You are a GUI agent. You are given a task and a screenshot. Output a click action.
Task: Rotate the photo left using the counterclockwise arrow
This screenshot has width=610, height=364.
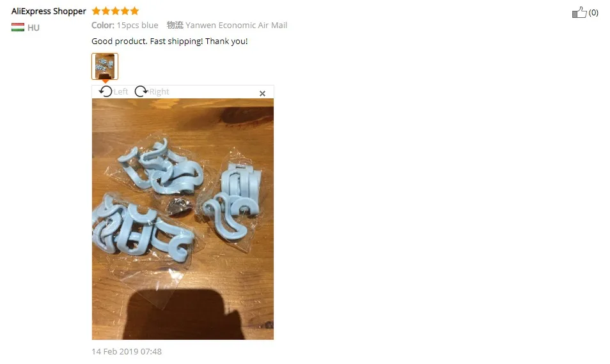(106, 91)
